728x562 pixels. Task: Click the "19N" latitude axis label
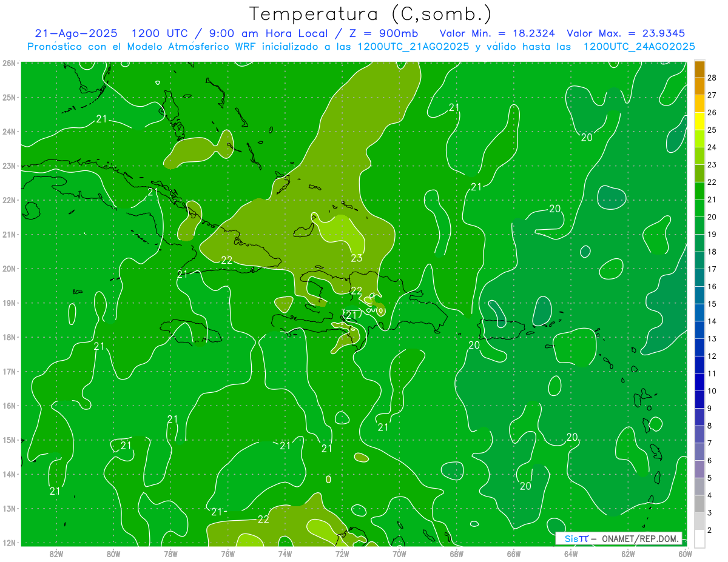tap(9, 303)
